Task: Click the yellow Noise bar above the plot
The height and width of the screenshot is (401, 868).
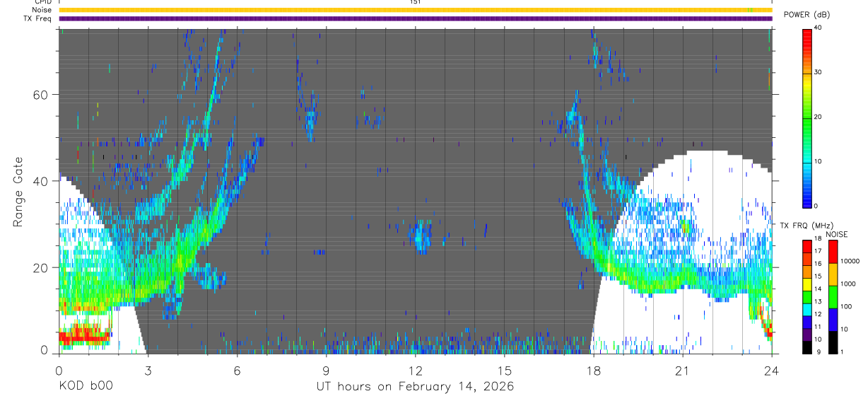Action: 416,10
